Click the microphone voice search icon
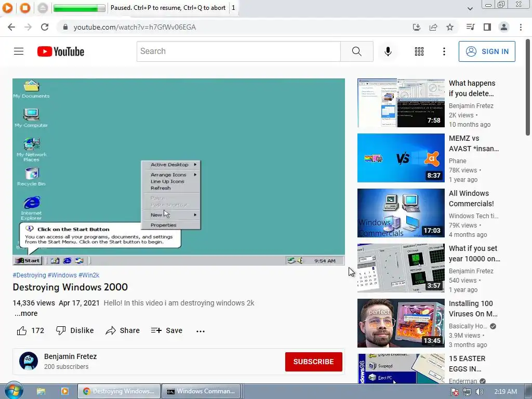Screen dimensions: 532x399 [x=388, y=51]
